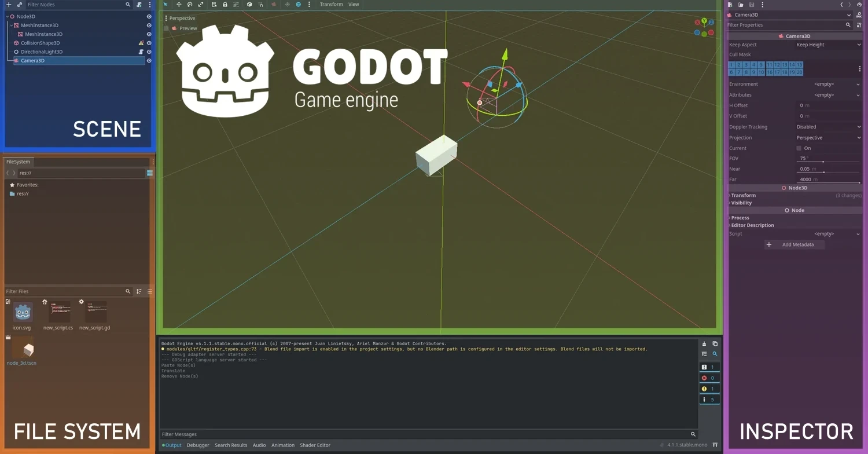Activate the Move mode tool
Screen dimensions: 868x454
(x=179, y=5)
